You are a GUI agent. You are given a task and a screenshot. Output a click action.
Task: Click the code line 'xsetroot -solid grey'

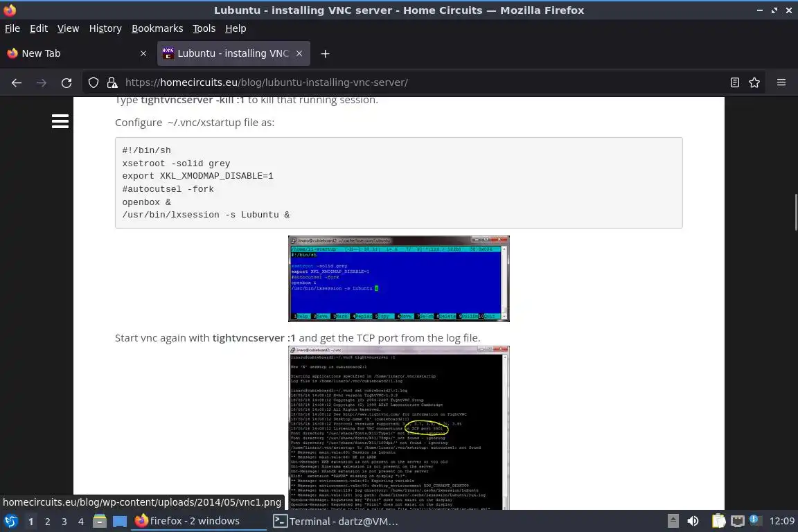176,163
